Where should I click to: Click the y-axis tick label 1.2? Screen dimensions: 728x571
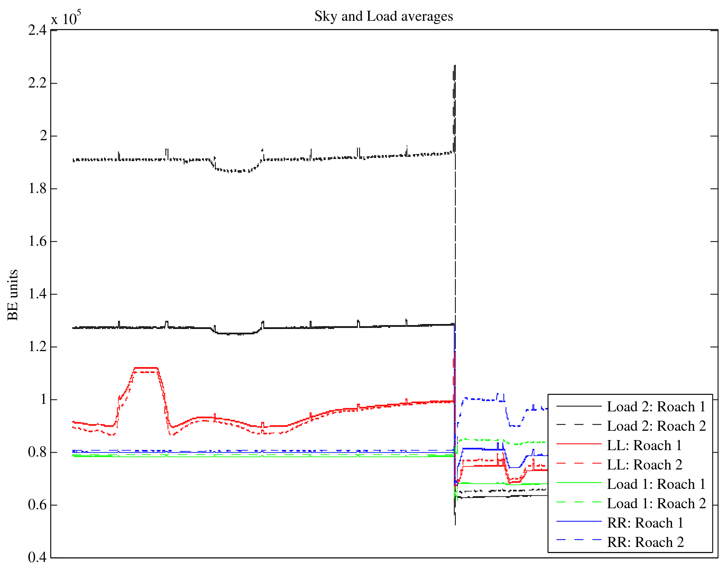37,347
